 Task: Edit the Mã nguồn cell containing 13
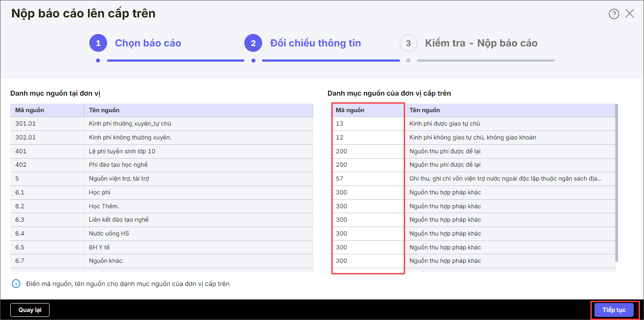[x=368, y=124]
